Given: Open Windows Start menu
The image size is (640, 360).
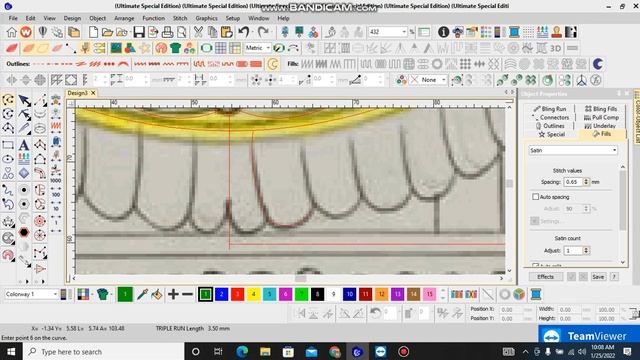Looking at the screenshot, I should [11, 351].
